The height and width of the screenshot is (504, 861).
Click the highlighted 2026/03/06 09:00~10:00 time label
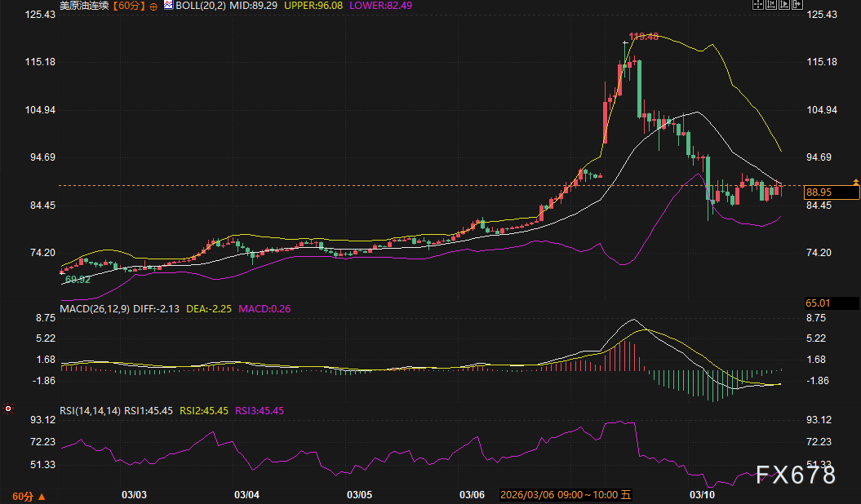pyautogui.click(x=565, y=494)
